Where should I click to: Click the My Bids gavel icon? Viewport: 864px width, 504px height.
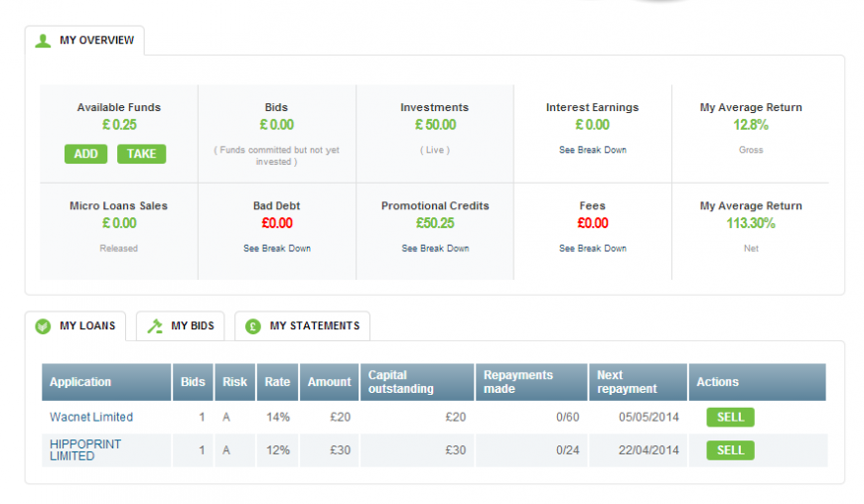(155, 326)
